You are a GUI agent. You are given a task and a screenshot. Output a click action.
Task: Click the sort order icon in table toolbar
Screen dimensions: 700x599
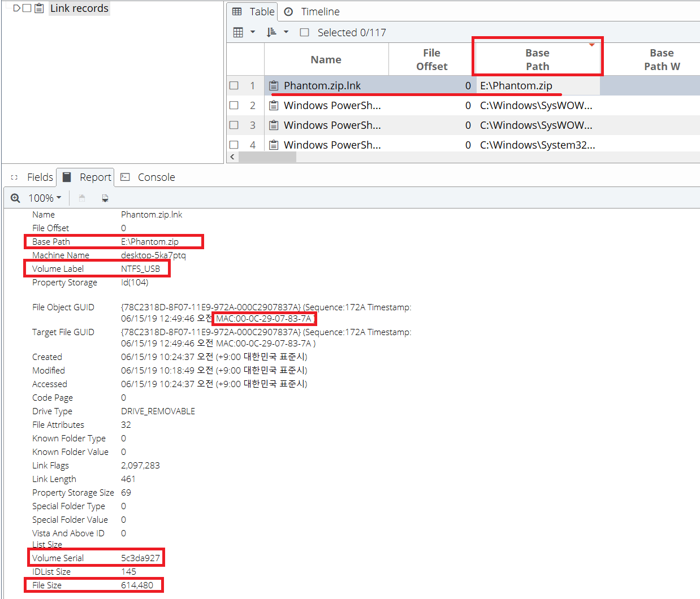(271, 32)
